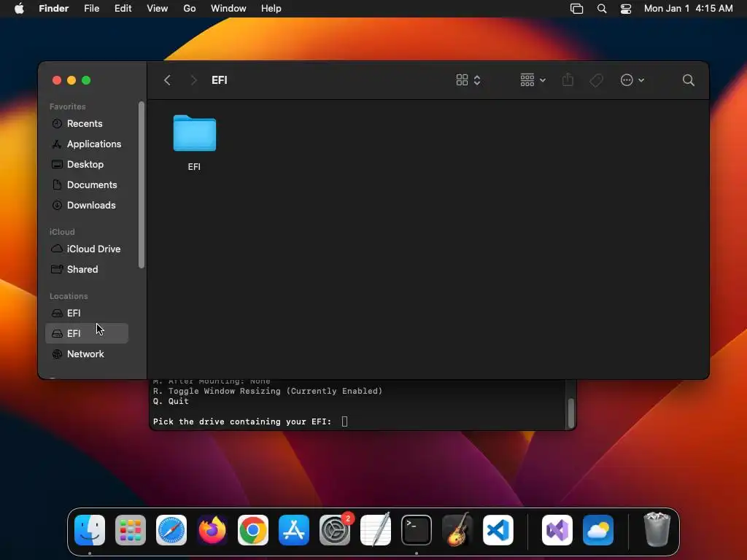Open the Group By dropdown in the toolbar
This screenshot has height=560, width=747.
click(533, 80)
